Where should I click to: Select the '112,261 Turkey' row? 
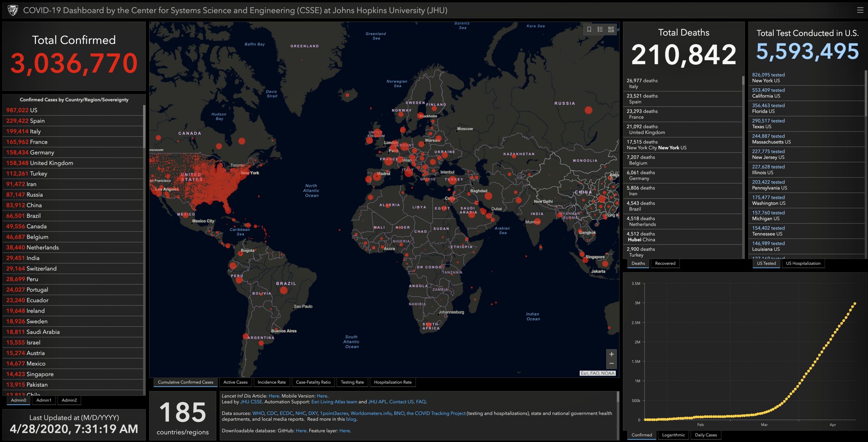point(73,174)
